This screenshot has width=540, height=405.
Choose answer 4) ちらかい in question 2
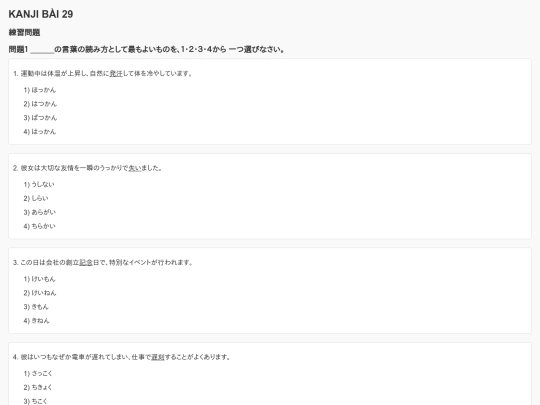tap(39, 226)
